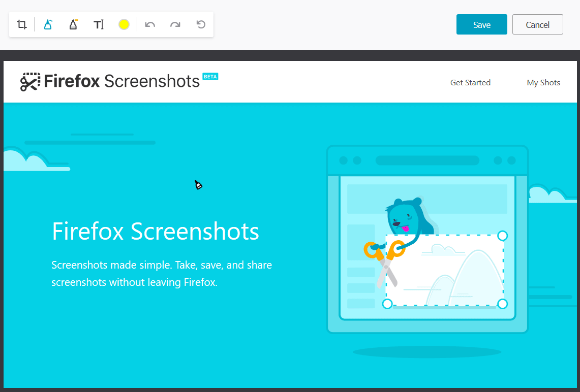Click the Firefox Screenshots scissors logo

pyautogui.click(x=30, y=82)
